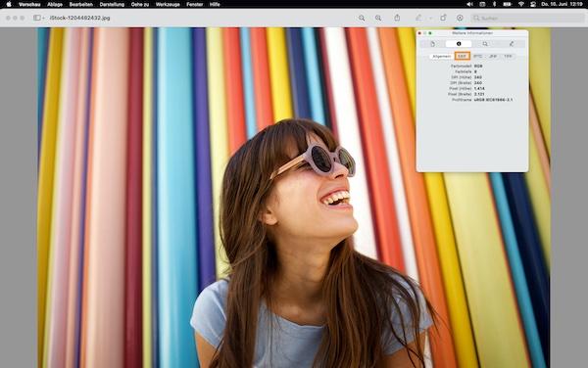This screenshot has height=368, width=588.
Task: Expand the sidebar view options chevron
Action: (x=43, y=18)
